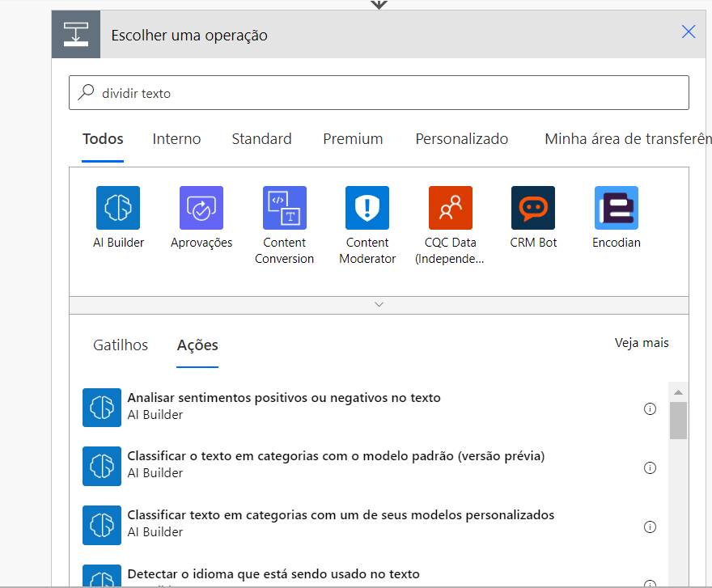
Task: Switch to the Ações tab
Action: [197, 345]
